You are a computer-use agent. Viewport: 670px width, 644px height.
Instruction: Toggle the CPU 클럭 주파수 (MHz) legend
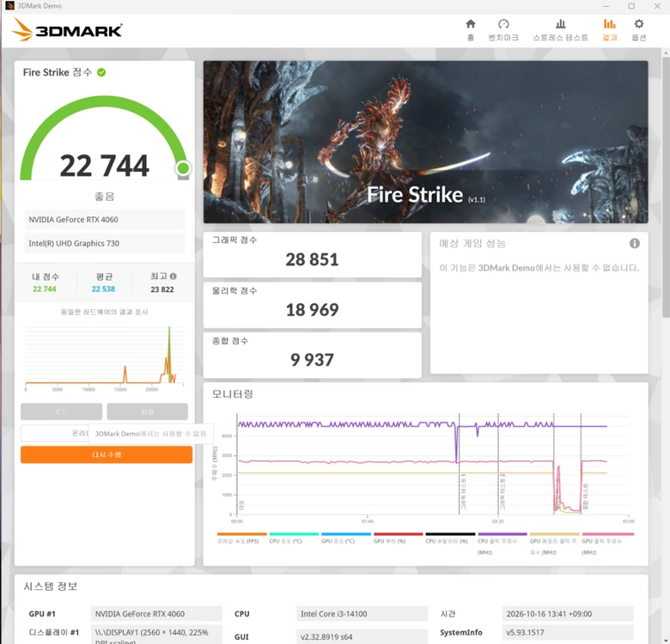click(x=502, y=544)
